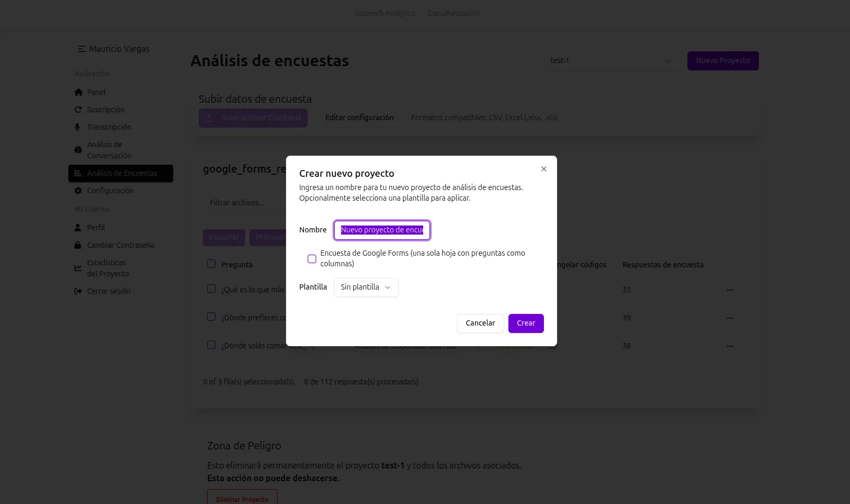This screenshot has height=504, width=850.
Task: Open Documentación in the top navigation
Action: click(453, 13)
